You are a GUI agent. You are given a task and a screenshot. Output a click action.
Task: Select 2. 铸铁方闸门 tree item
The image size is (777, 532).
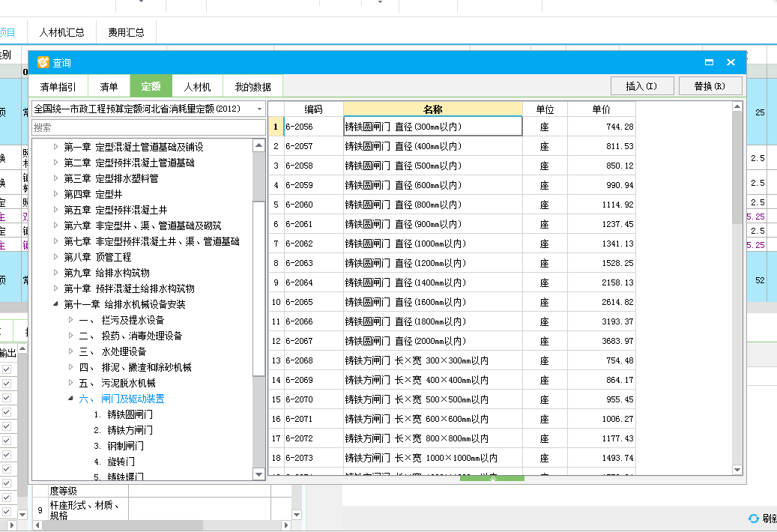(x=124, y=430)
